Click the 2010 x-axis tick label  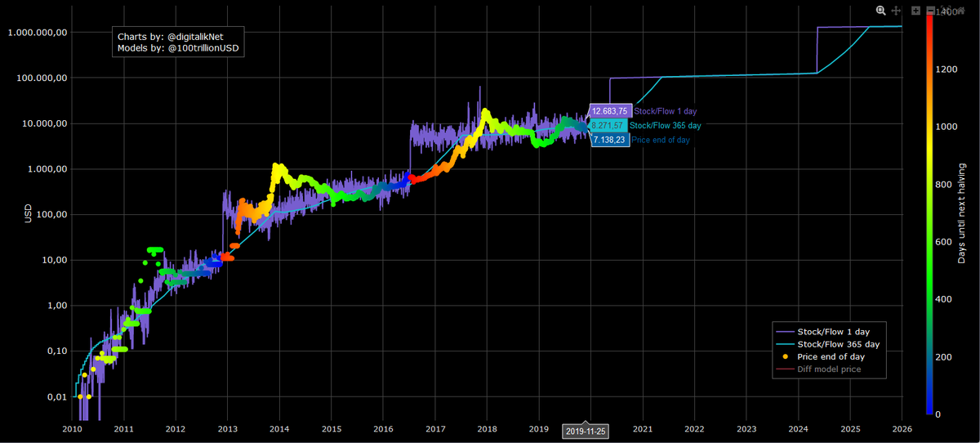tap(72, 428)
